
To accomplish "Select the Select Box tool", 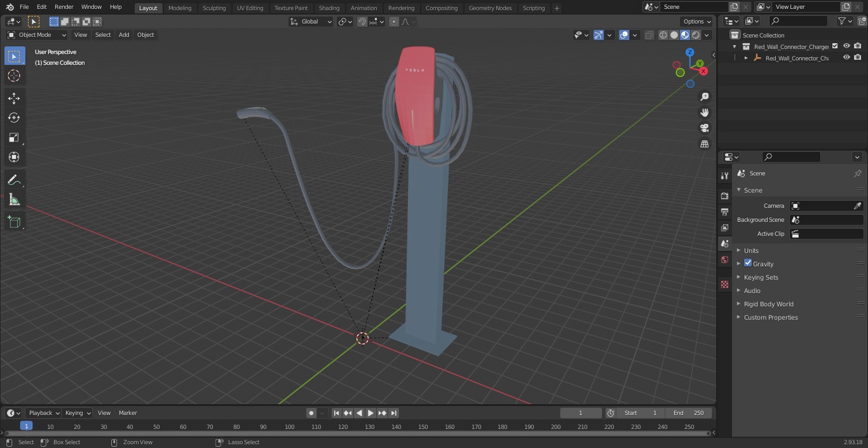I will (14, 56).
